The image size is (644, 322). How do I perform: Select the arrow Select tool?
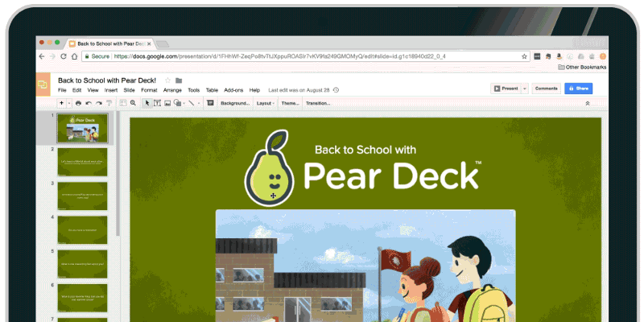[147, 103]
